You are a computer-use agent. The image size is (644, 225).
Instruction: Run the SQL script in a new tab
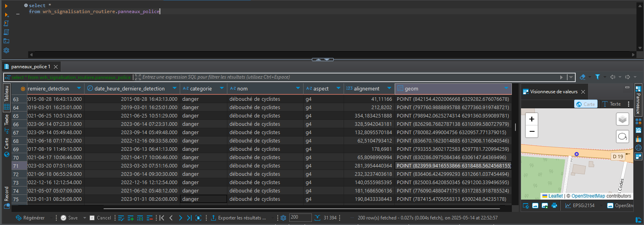tap(6, 15)
